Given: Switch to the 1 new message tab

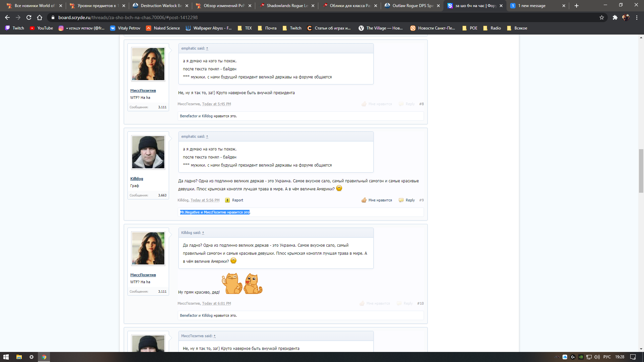Looking at the screenshot, I should [x=532, y=6].
